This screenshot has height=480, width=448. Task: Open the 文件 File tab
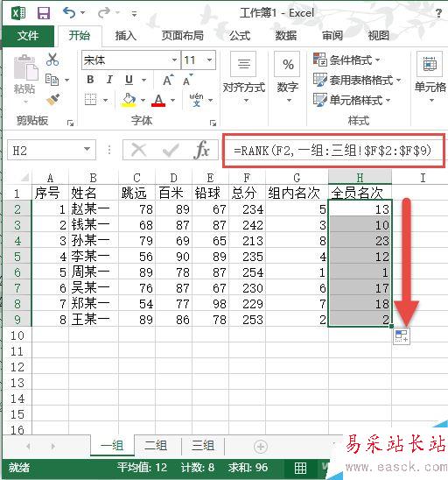click(28, 36)
